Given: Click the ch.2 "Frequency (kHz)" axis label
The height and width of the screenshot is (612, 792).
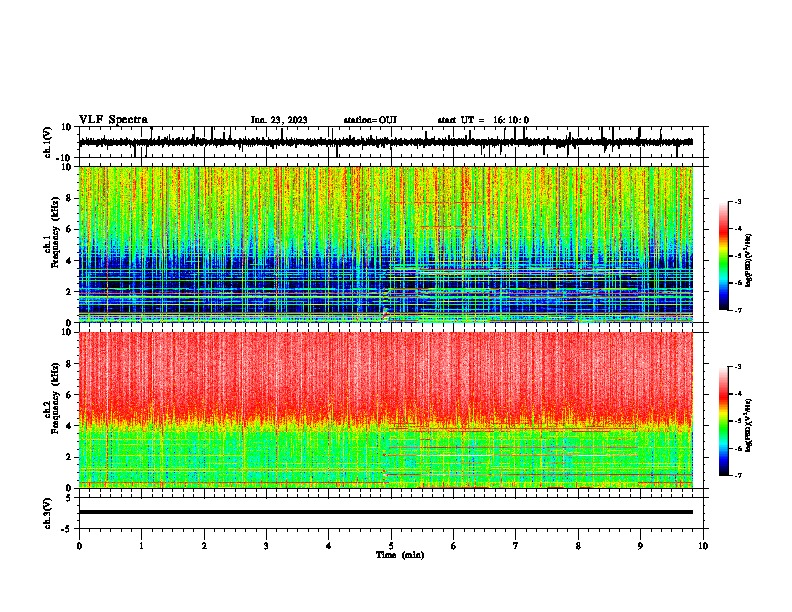Looking at the screenshot, I should tap(55, 398).
